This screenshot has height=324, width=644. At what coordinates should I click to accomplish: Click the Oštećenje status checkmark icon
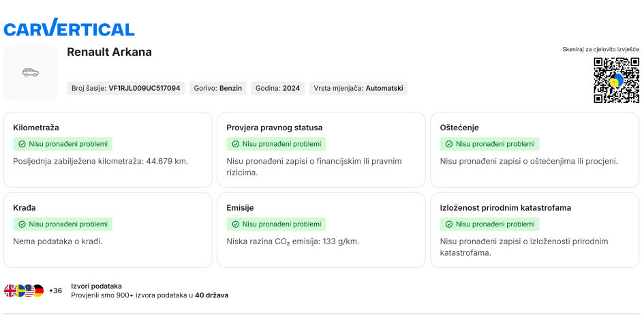click(x=448, y=144)
